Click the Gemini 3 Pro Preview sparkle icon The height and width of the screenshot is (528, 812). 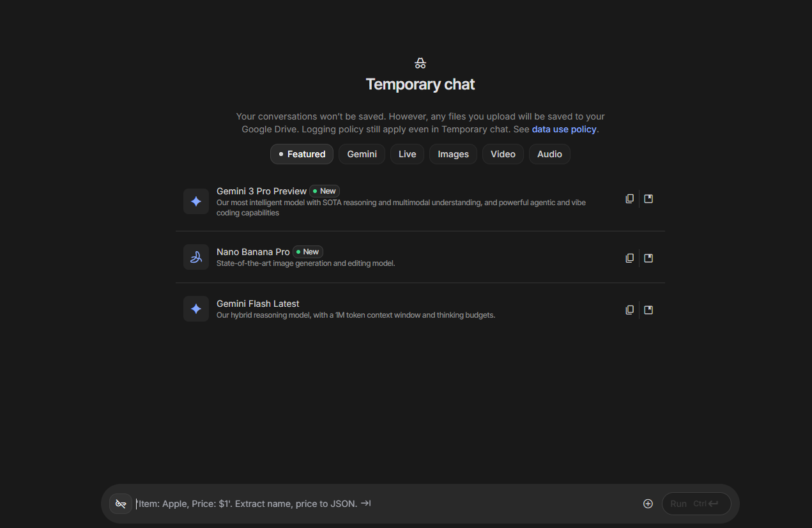(x=196, y=201)
